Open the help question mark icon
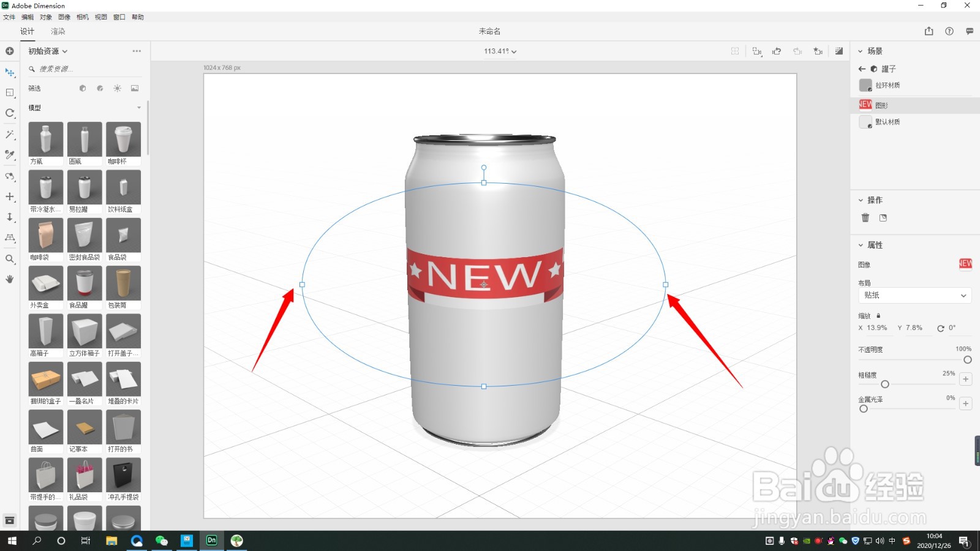The width and height of the screenshot is (980, 551). [x=949, y=31]
